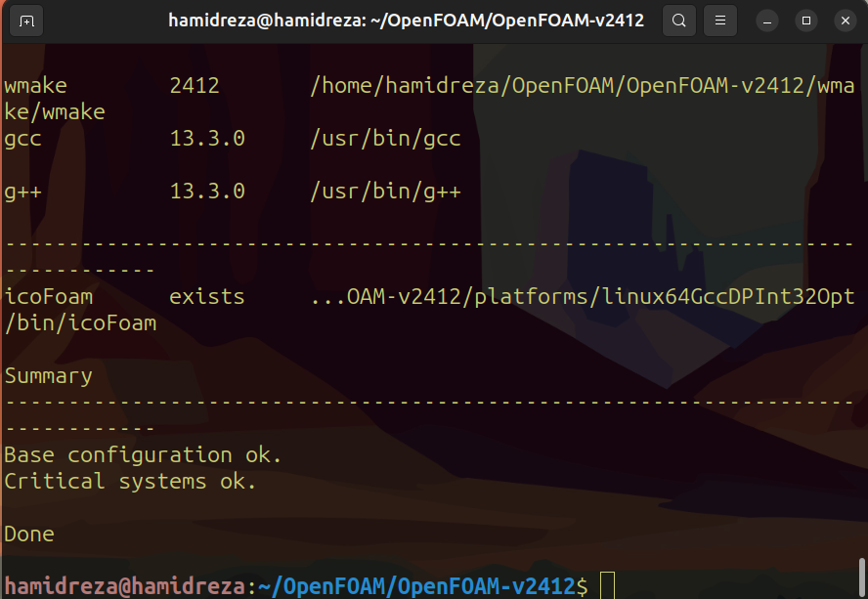Click the terminal scrollbar handle
Image resolution: width=868 pixels, height=599 pixels.
tap(861, 578)
